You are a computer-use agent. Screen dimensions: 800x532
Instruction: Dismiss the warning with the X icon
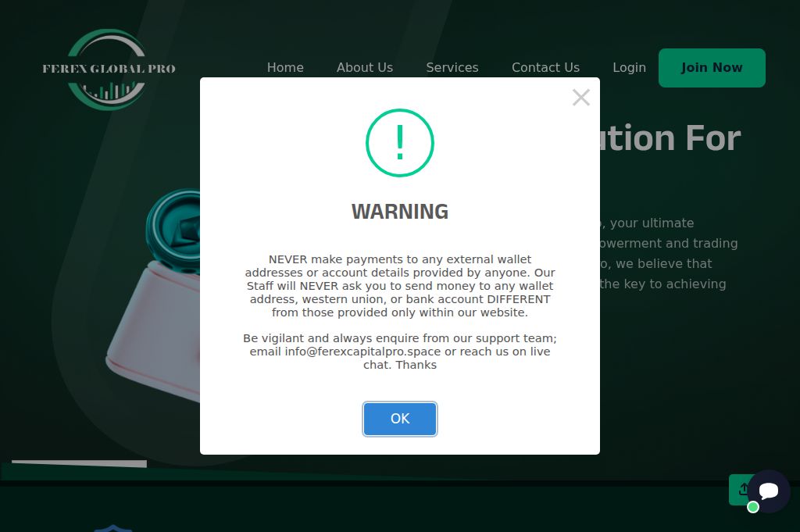point(580,97)
